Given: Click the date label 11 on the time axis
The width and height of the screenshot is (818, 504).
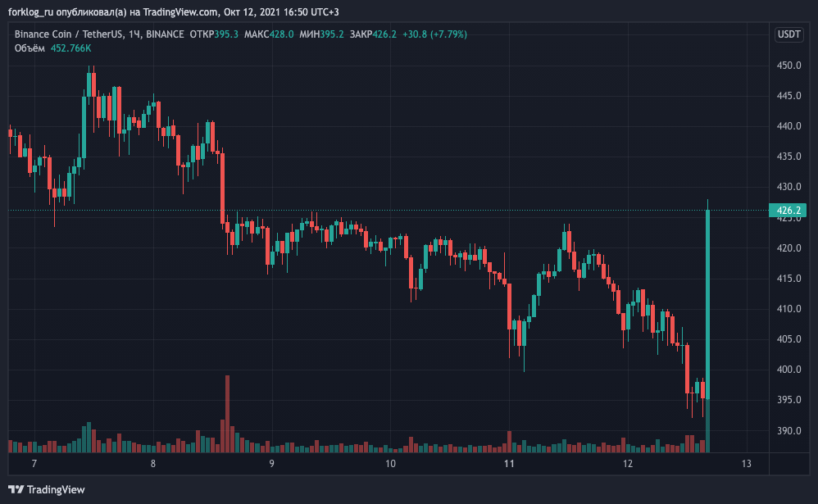Looking at the screenshot, I should (x=509, y=463).
